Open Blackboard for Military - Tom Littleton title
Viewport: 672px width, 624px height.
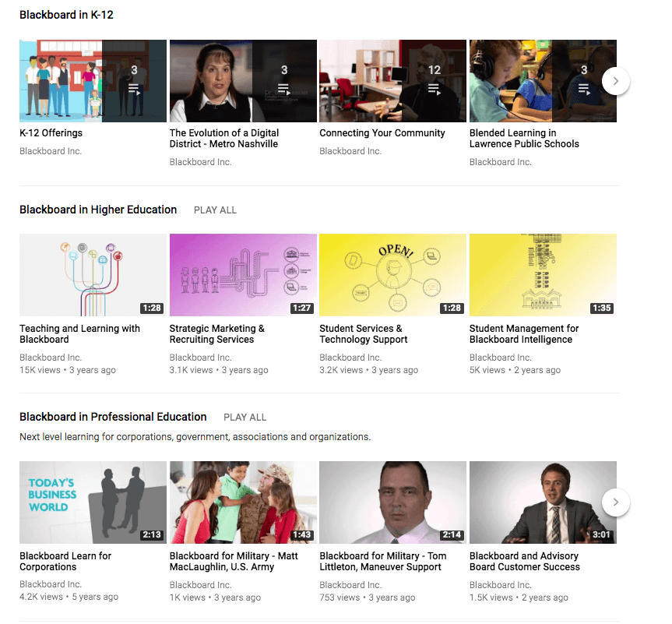tap(383, 562)
